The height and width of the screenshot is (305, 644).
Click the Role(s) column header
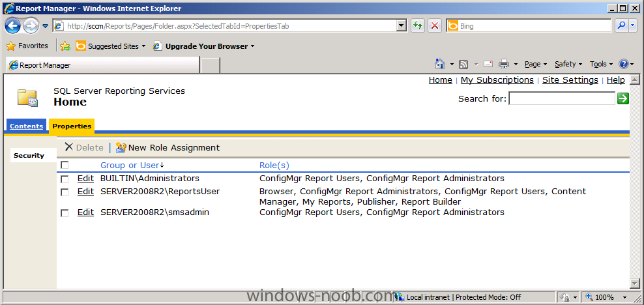[274, 165]
